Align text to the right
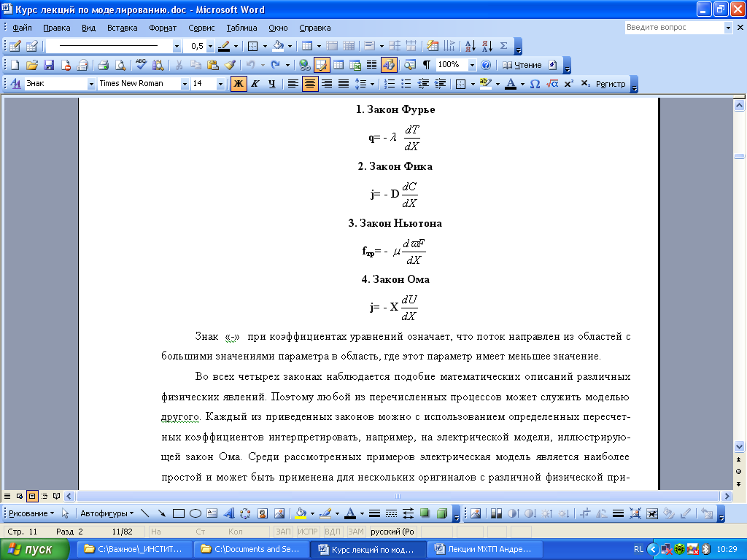This screenshot has width=747, height=560. (327, 84)
